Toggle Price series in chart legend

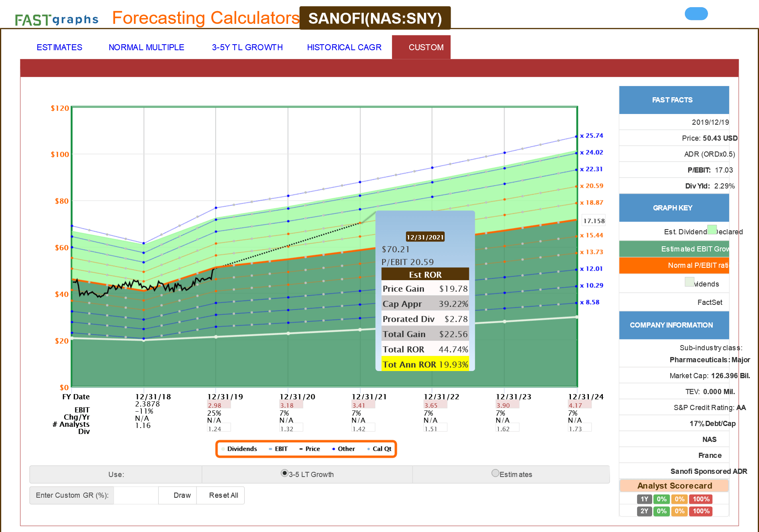click(310, 449)
